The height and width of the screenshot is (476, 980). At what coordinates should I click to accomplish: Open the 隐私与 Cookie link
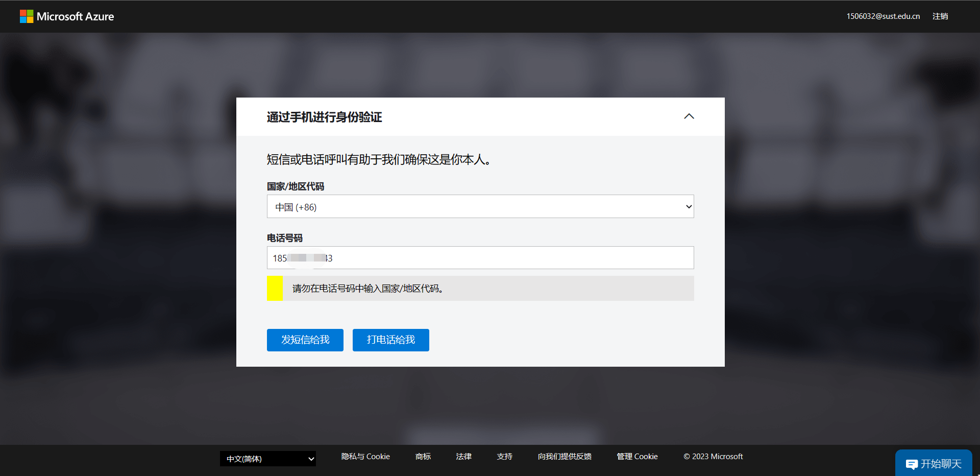coord(365,457)
